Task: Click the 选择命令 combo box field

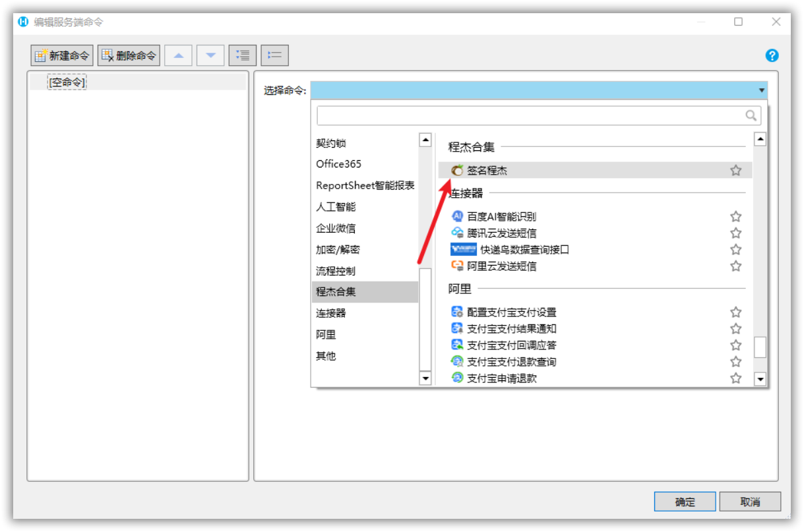Action: (x=539, y=90)
